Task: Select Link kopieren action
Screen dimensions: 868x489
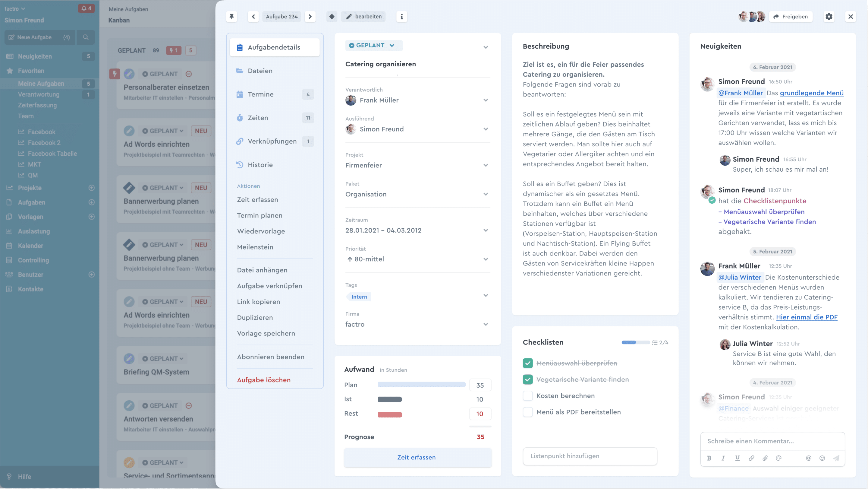Action: (259, 302)
